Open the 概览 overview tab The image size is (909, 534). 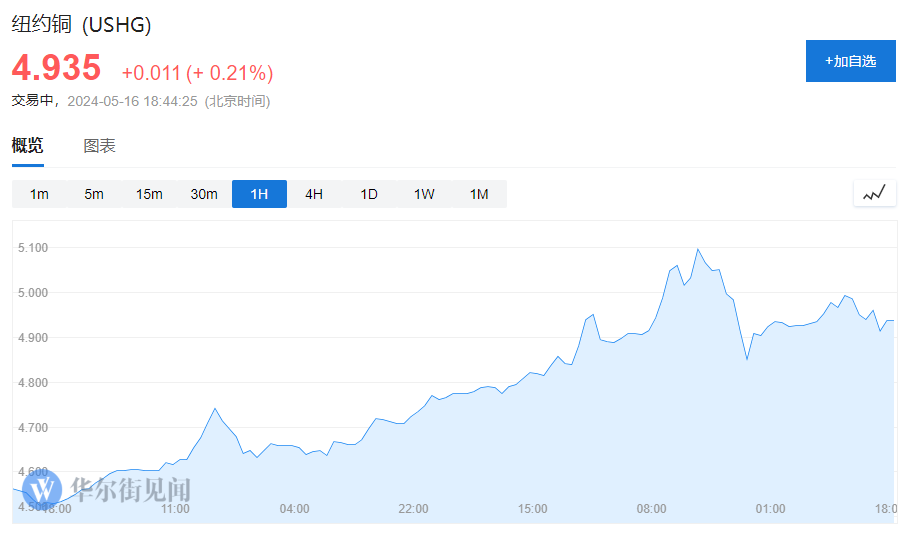(x=27, y=146)
